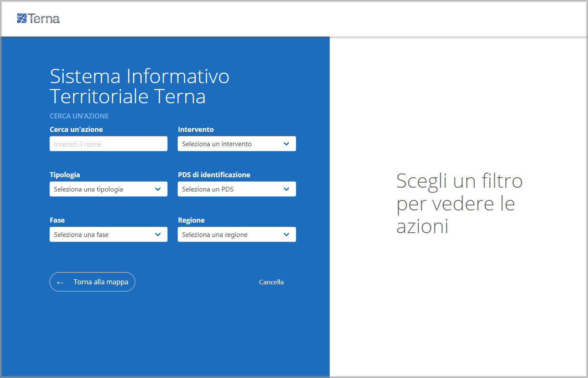This screenshot has height=378, width=588.
Task: Click the Terna logo
Action: click(38, 18)
